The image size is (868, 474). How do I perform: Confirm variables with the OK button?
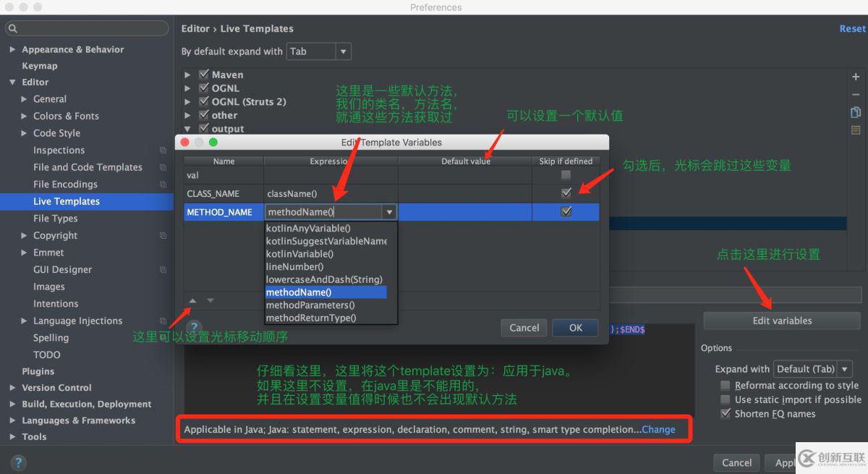(x=574, y=327)
